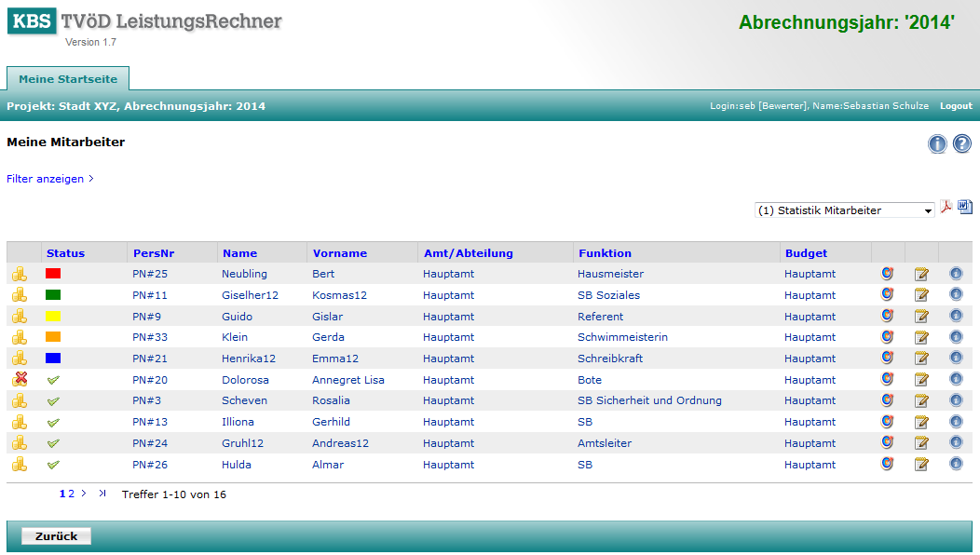
Task: Export the statistics as Word document
Action: pyautogui.click(x=965, y=207)
